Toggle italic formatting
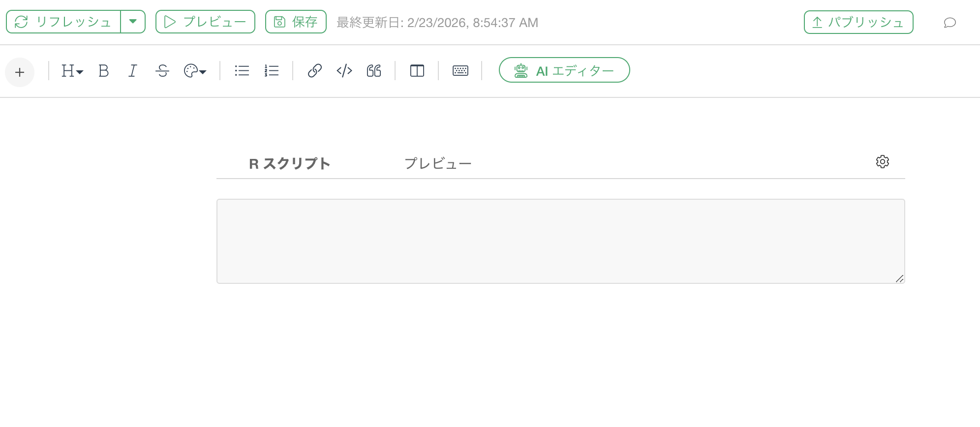 [x=132, y=71]
